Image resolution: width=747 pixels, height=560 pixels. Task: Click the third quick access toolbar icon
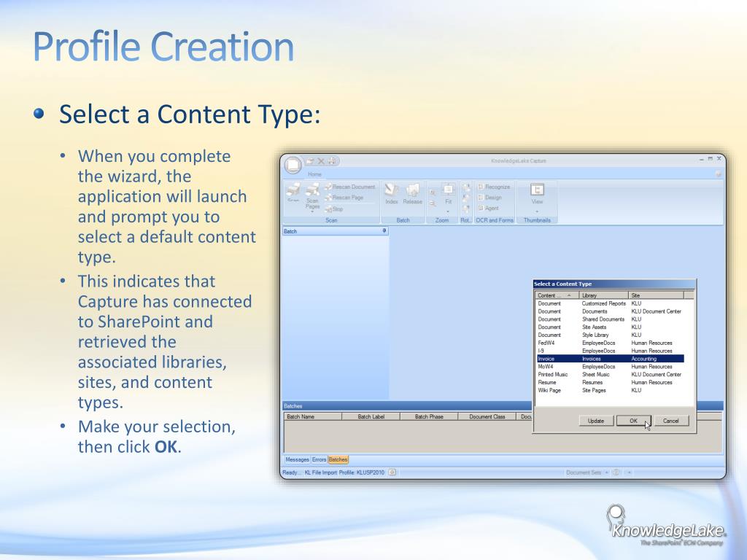pos(332,161)
